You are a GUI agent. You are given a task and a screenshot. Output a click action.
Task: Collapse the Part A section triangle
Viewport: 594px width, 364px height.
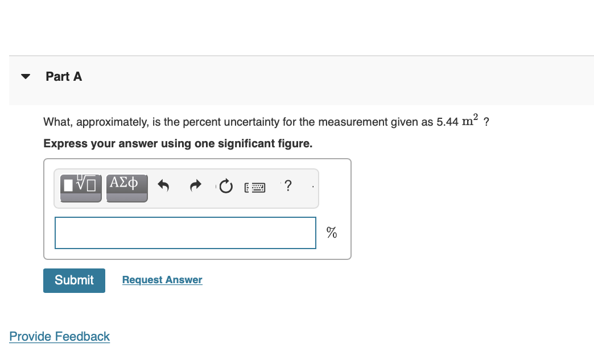click(26, 77)
